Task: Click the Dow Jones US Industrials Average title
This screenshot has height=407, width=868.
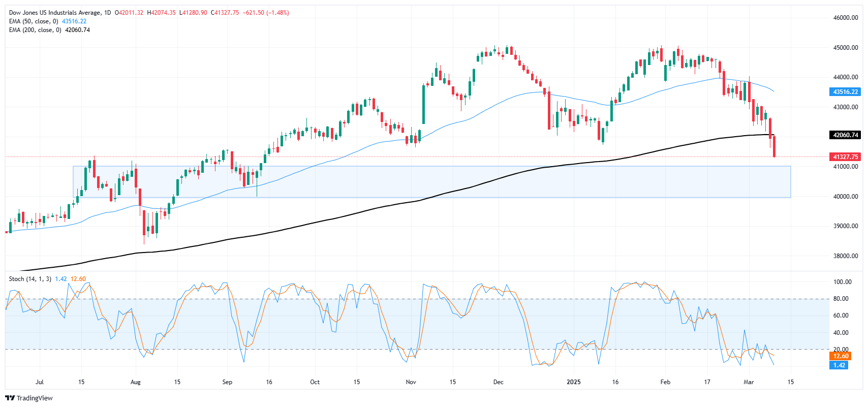Action: coord(55,13)
